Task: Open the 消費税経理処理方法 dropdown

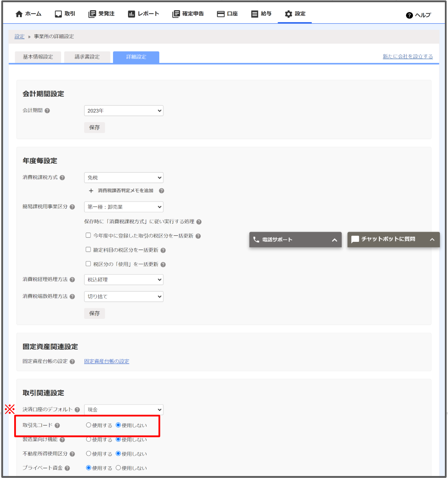Action: (123, 280)
